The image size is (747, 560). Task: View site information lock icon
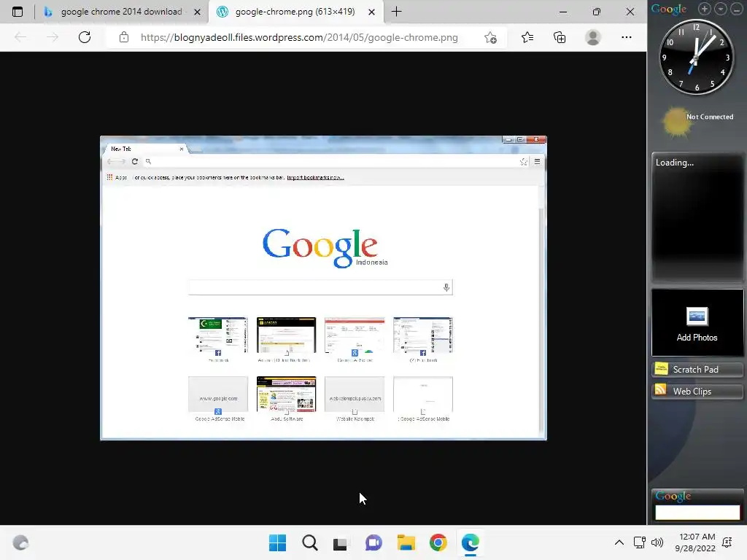pos(124,37)
